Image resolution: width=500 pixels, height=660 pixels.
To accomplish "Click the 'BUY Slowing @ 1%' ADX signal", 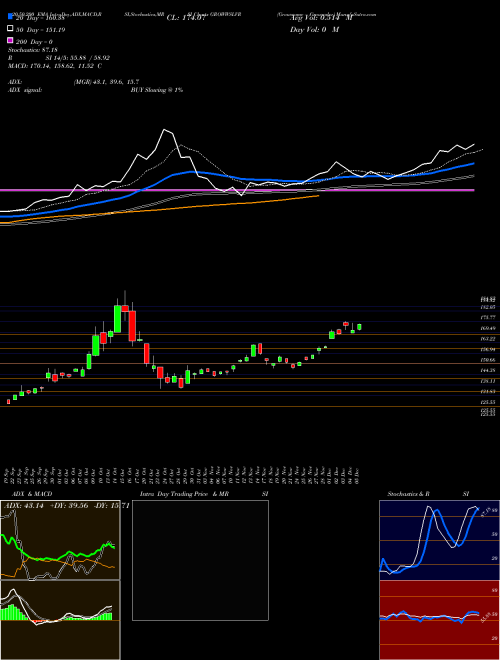I will click(x=157, y=90).
